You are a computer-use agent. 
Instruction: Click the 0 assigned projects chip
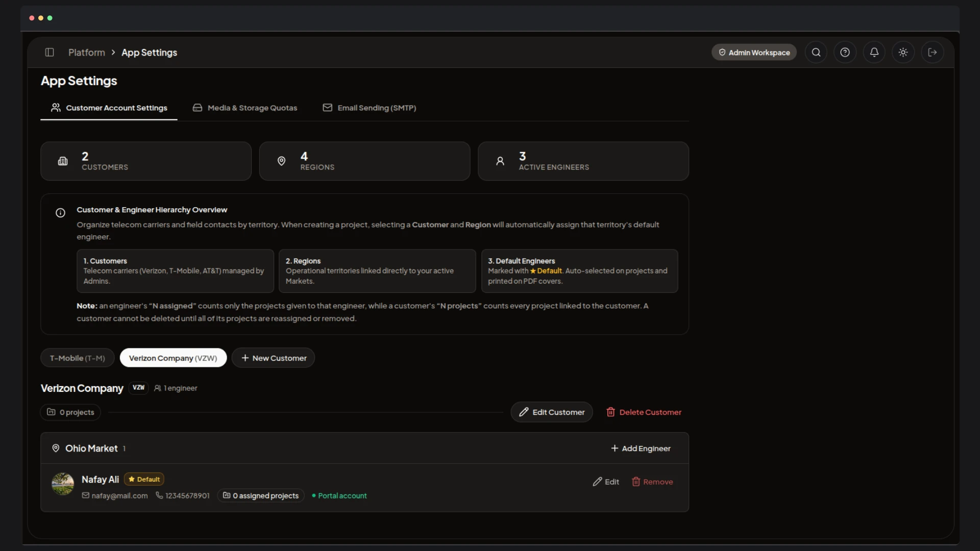[x=261, y=496]
